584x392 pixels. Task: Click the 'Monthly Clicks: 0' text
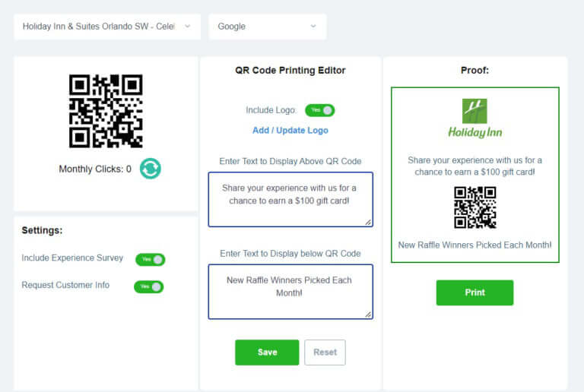(95, 169)
